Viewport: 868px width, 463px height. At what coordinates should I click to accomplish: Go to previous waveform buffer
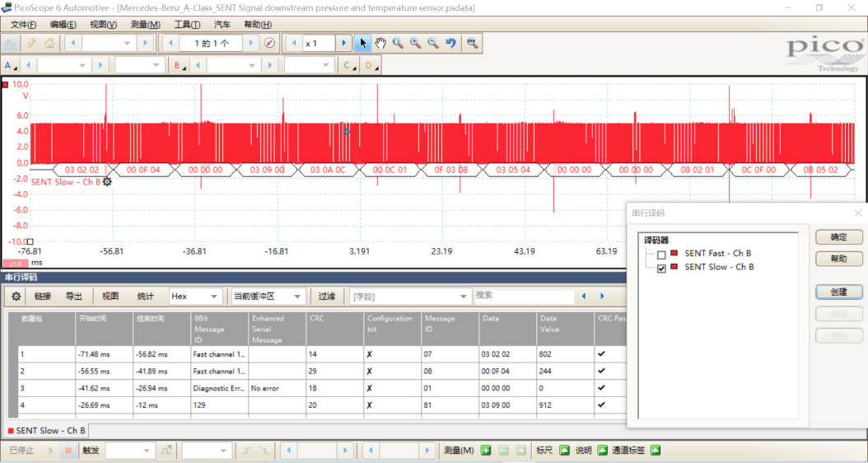(170, 43)
